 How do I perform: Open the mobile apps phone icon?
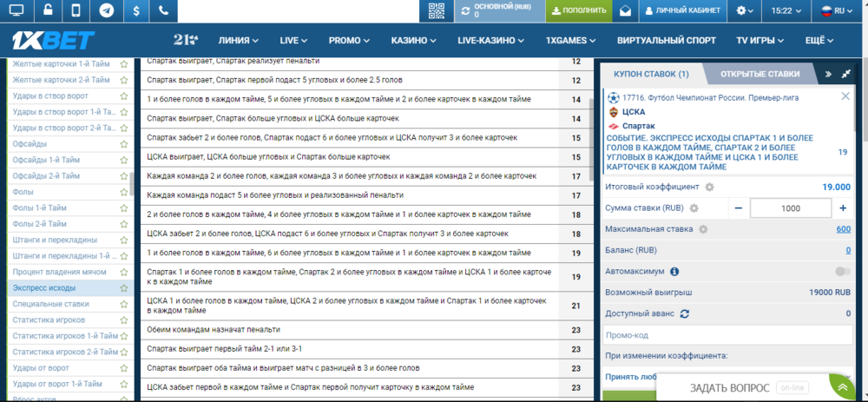pos(77,10)
